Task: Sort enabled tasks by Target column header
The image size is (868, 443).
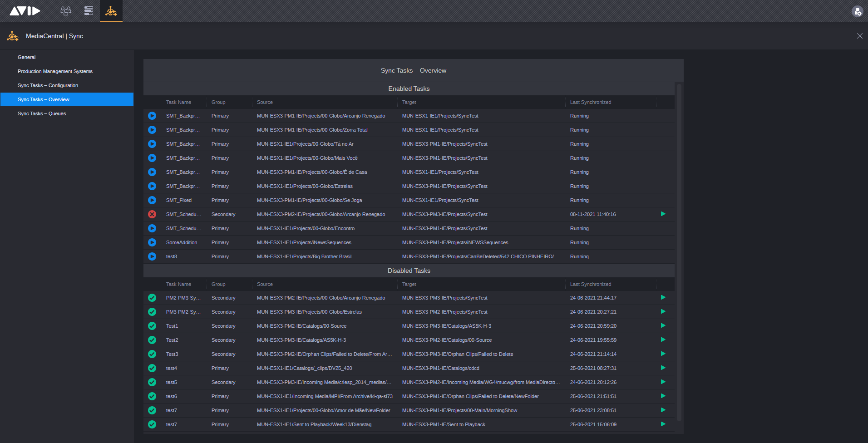Action: pos(409,102)
